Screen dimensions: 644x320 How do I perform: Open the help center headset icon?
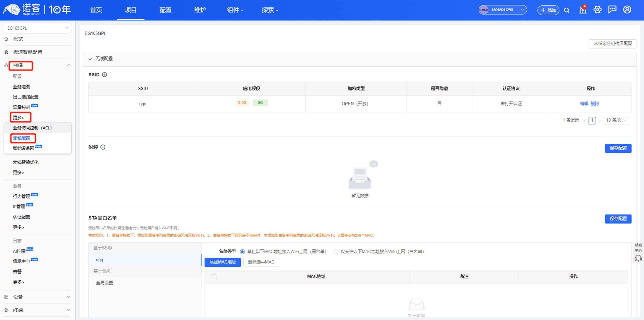click(x=638, y=258)
